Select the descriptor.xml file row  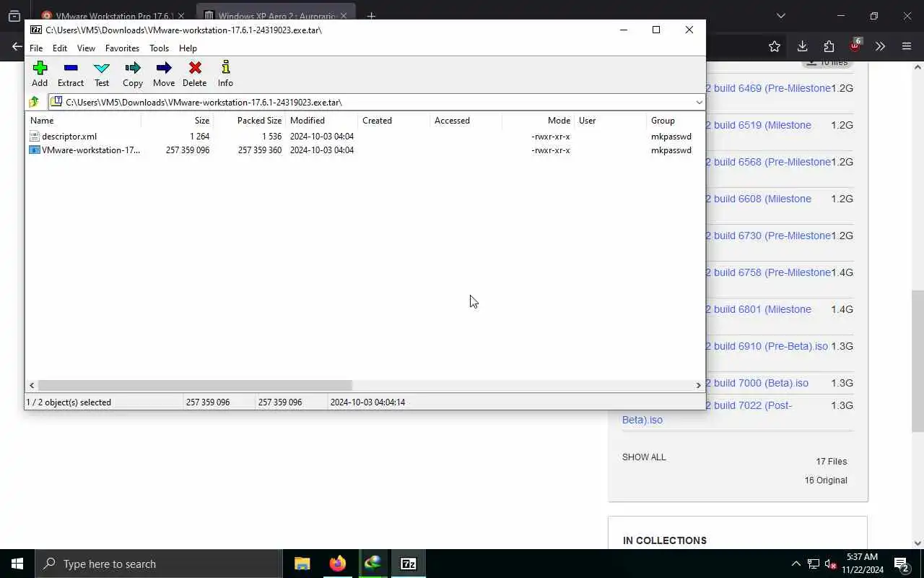[365, 137]
